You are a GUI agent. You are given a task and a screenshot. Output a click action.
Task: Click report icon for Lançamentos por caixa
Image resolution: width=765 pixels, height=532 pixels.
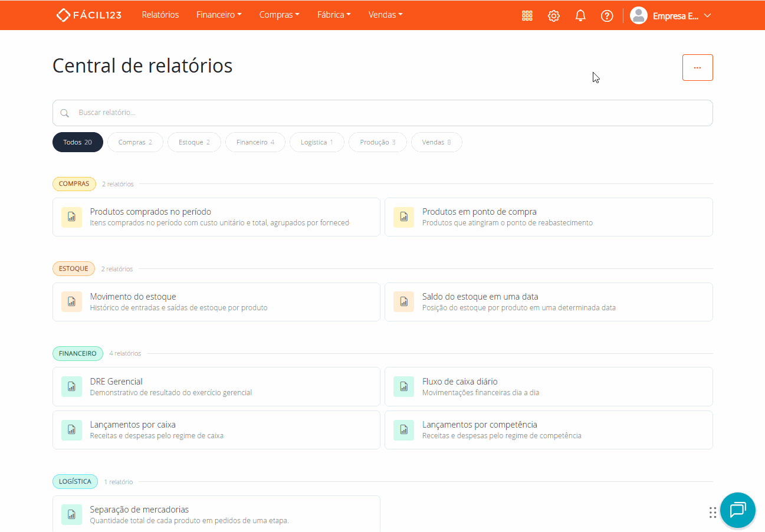click(71, 430)
